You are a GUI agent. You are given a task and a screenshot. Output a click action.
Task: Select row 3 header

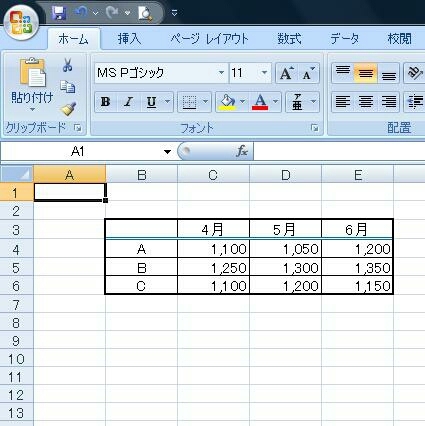point(16,230)
